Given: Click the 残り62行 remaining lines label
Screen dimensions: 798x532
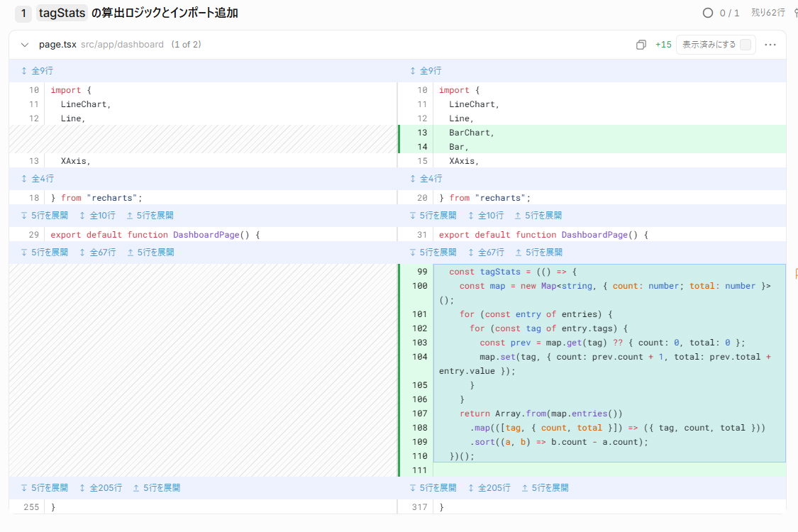Looking at the screenshot, I should coord(768,13).
